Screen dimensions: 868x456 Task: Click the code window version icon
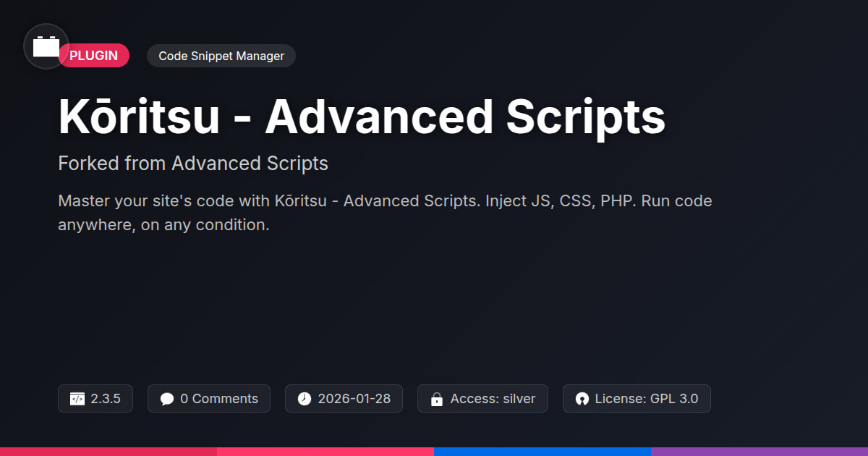[x=77, y=399]
